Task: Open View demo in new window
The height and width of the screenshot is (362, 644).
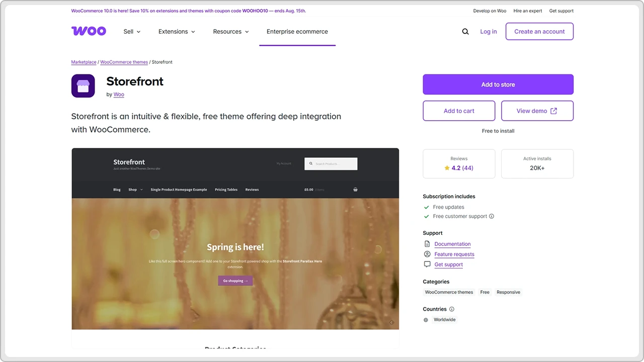Action: click(537, 111)
